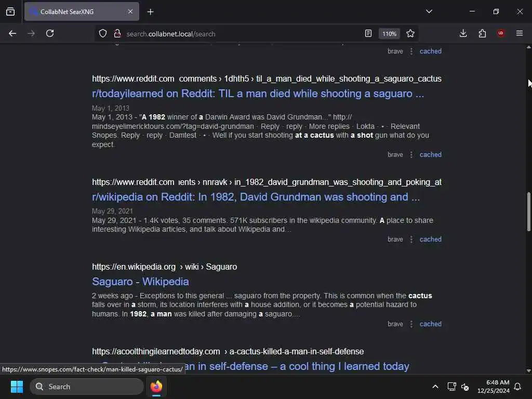Screen dimensions: 532x399
Task: Reload the current page
Action: point(50,33)
